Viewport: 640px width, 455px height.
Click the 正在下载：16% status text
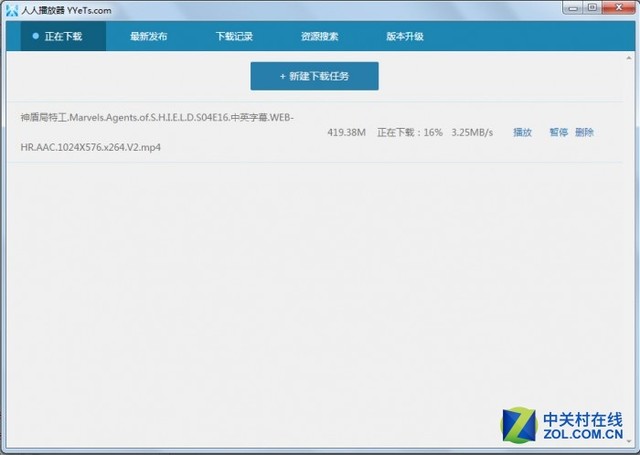[410, 132]
